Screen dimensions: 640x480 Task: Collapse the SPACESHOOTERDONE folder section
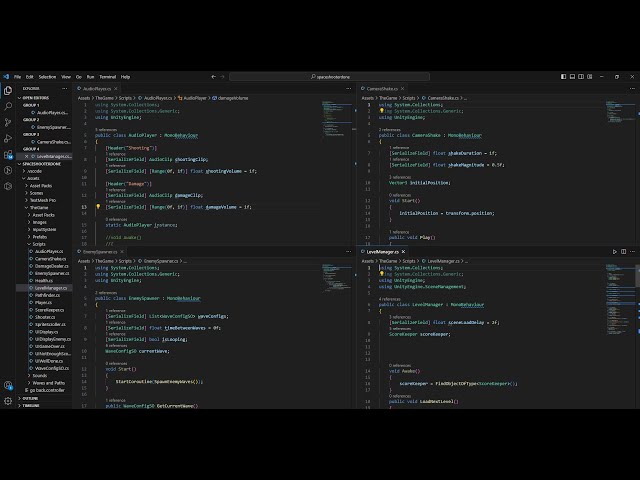[44, 164]
